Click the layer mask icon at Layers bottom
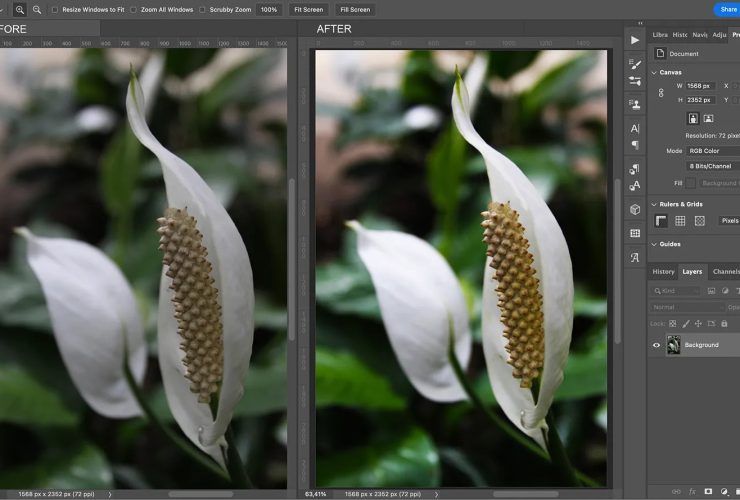The height and width of the screenshot is (500, 740). tap(708, 492)
